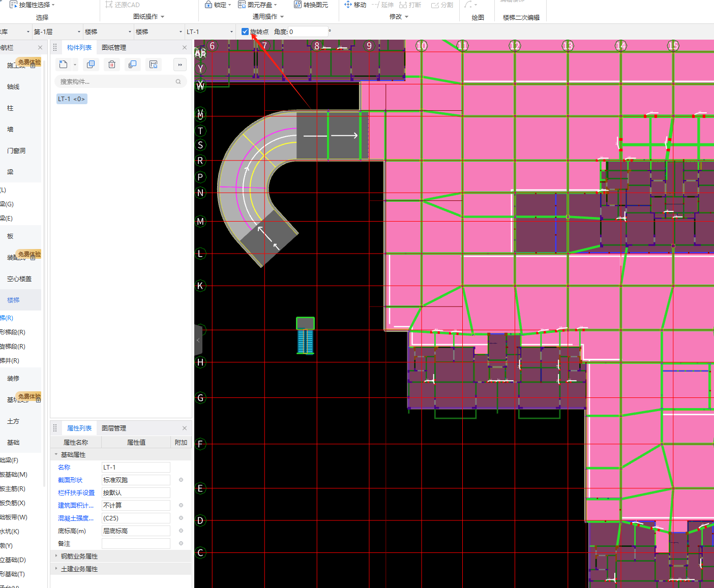This screenshot has height=588, width=714.
Task: Click the 楼梯二次编辑 button
Action: tap(521, 17)
